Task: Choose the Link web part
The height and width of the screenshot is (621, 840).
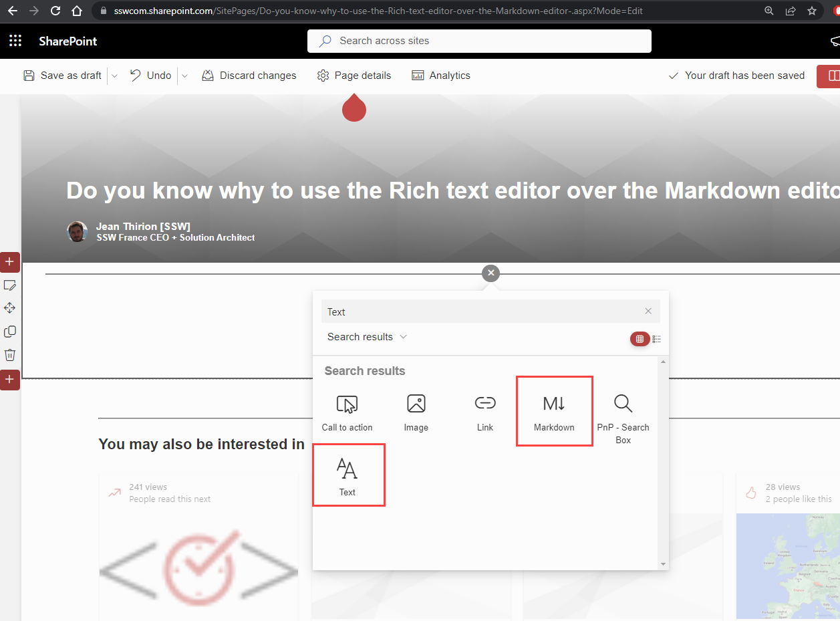Action: (485, 412)
